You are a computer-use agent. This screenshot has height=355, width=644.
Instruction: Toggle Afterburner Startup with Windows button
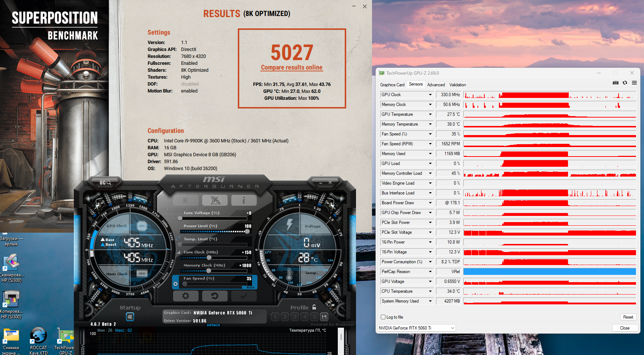tap(130, 317)
